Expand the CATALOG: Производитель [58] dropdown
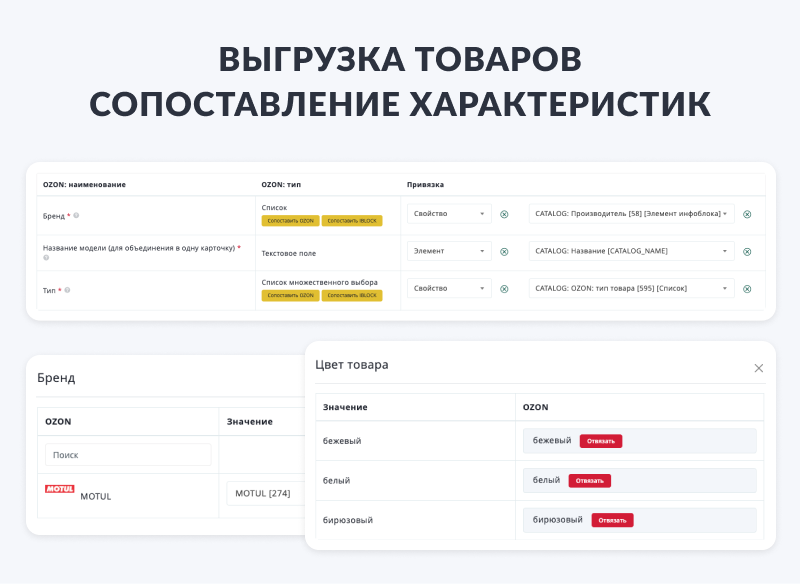Image resolution: width=800 pixels, height=584 pixels. pos(631,214)
